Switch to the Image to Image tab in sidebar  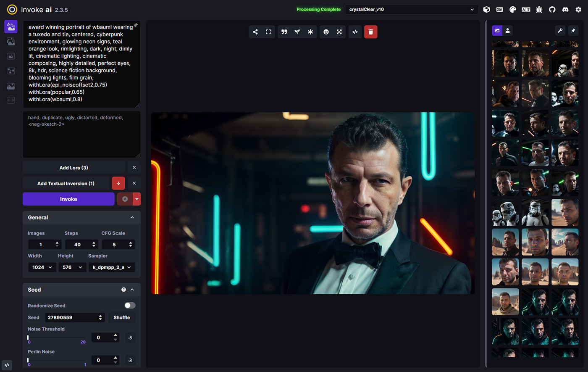tap(11, 42)
